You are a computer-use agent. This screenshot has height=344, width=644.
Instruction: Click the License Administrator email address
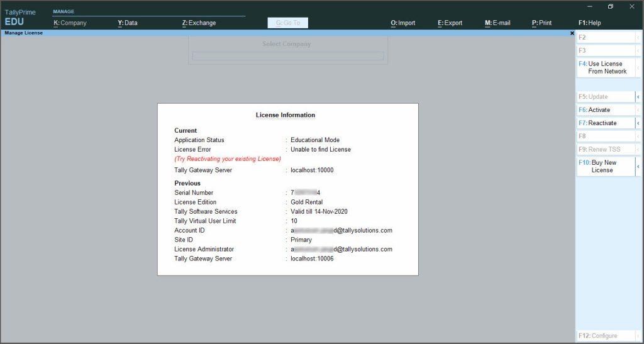click(341, 249)
